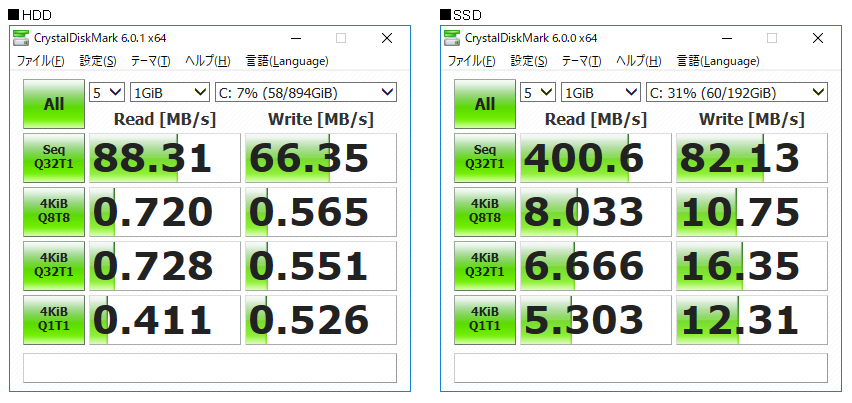This screenshot has width=852, height=403.
Task: Start Seq Q32T1 test in SSD window
Action: (485, 158)
